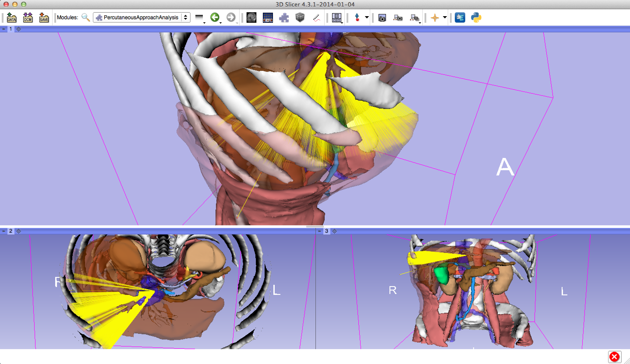Expand PercutaneousApproachAnalysis module selector dropdown
The height and width of the screenshot is (364, 630).
coord(186,17)
